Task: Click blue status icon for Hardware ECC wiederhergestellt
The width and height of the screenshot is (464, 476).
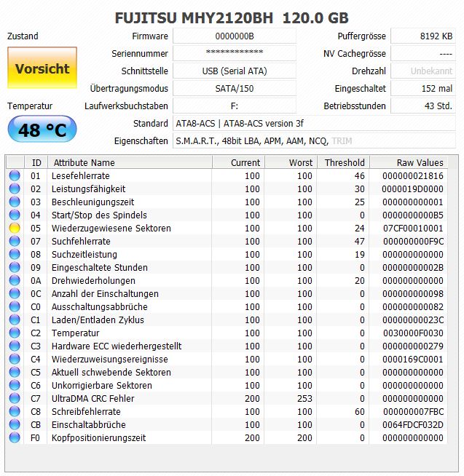Action: click(15, 346)
